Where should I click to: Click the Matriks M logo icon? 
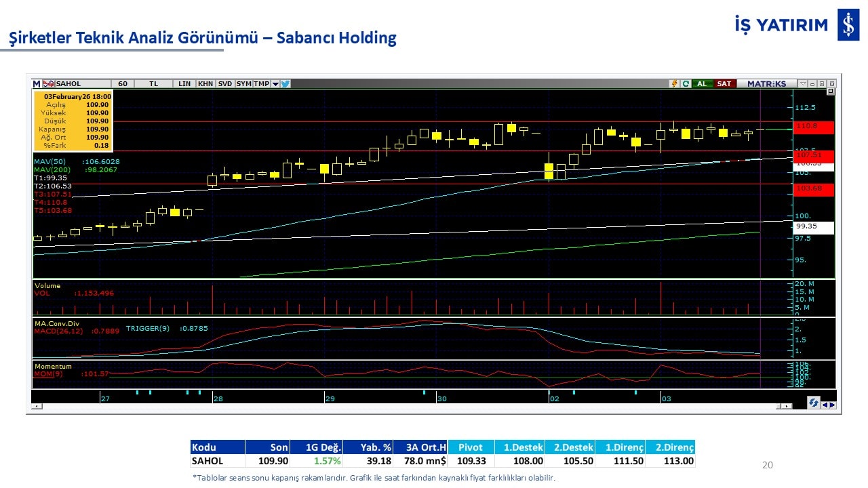coord(37,84)
